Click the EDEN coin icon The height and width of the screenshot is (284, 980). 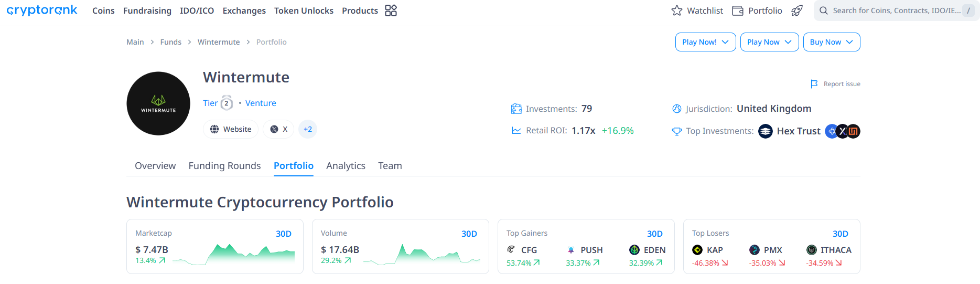634,250
